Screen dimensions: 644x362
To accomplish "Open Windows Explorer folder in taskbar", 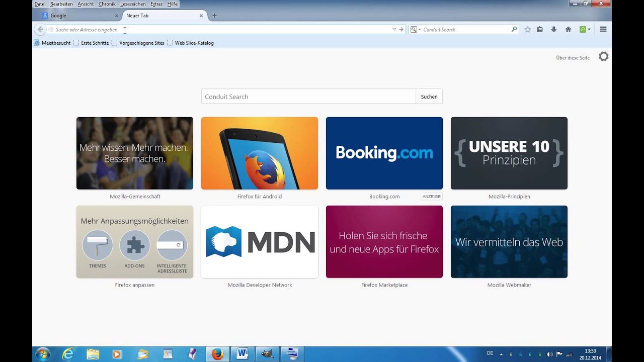I will (93, 354).
